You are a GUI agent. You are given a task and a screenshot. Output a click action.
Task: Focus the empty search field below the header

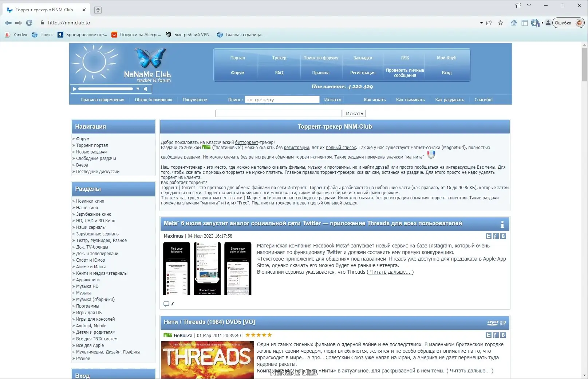pos(279,114)
